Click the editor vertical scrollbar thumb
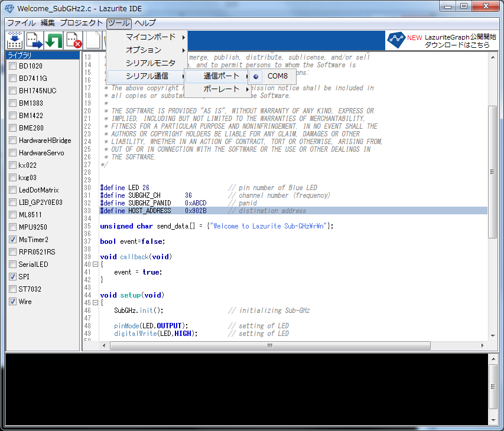The height and width of the screenshot is (431, 504). (x=492, y=172)
